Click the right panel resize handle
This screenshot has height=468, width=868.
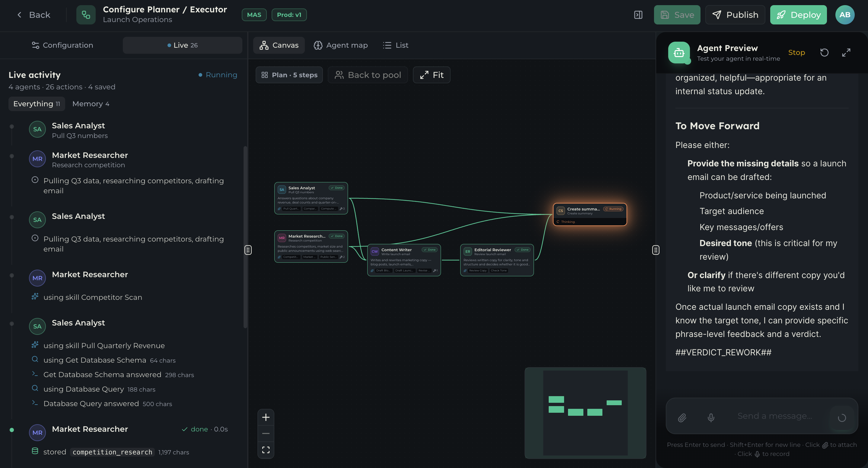tap(656, 250)
